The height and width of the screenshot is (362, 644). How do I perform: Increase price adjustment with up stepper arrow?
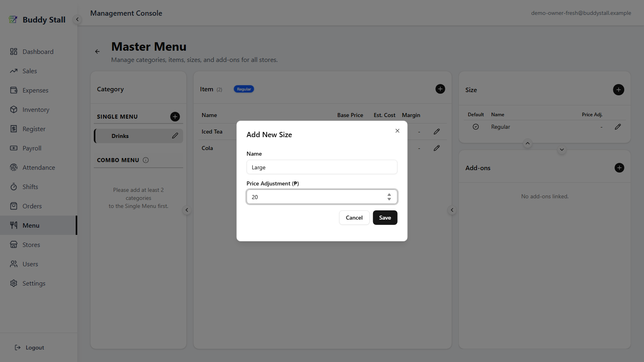[x=389, y=195]
